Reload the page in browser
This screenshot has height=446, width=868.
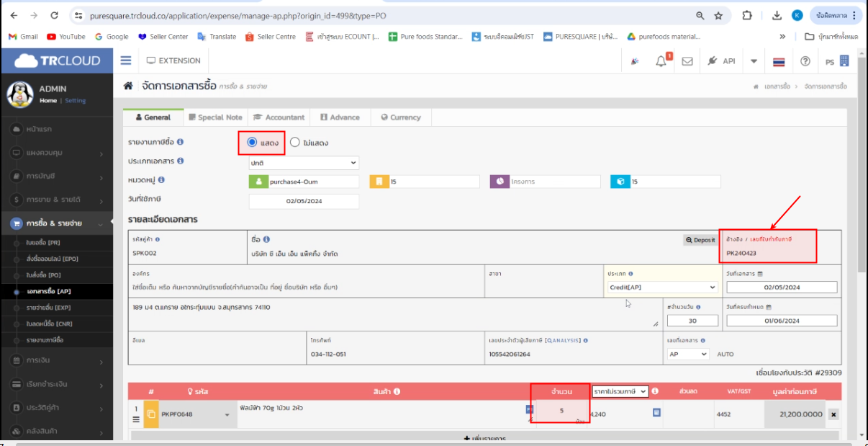click(55, 15)
